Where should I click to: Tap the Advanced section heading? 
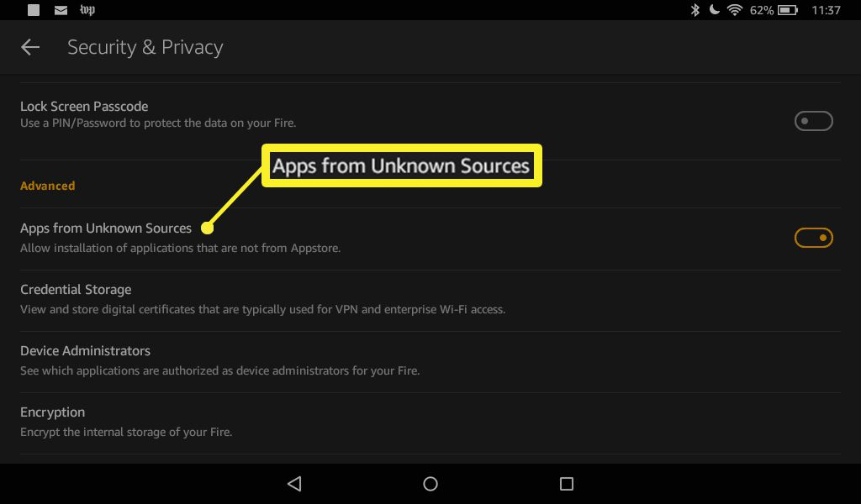[x=48, y=186]
